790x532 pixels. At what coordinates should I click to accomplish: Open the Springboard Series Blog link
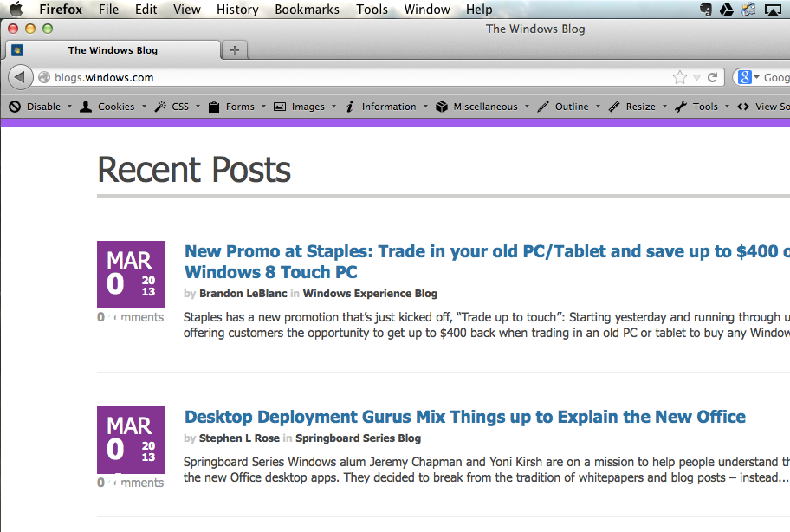[x=358, y=438]
